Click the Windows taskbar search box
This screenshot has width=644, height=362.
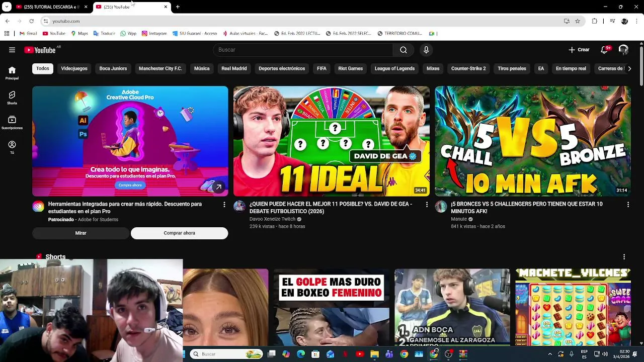pyautogui.click(x=227, y=354)
